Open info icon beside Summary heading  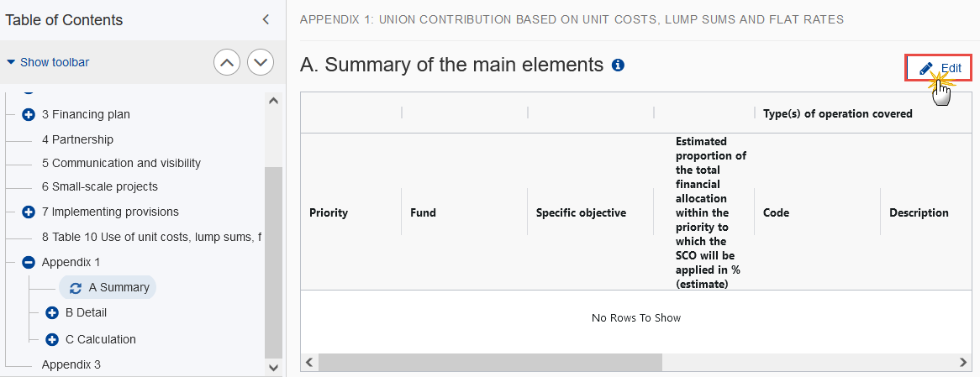coord(618,65)
